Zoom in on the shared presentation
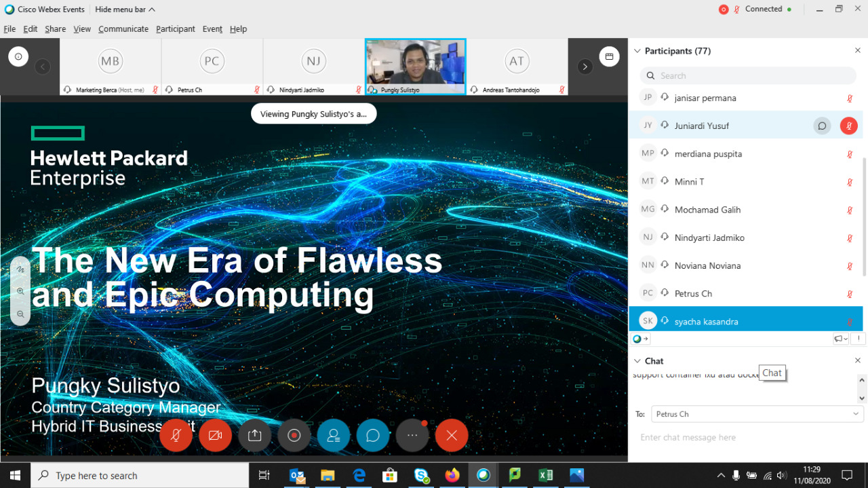The width and height of the screenshot is (868, 488). (20, 291)
